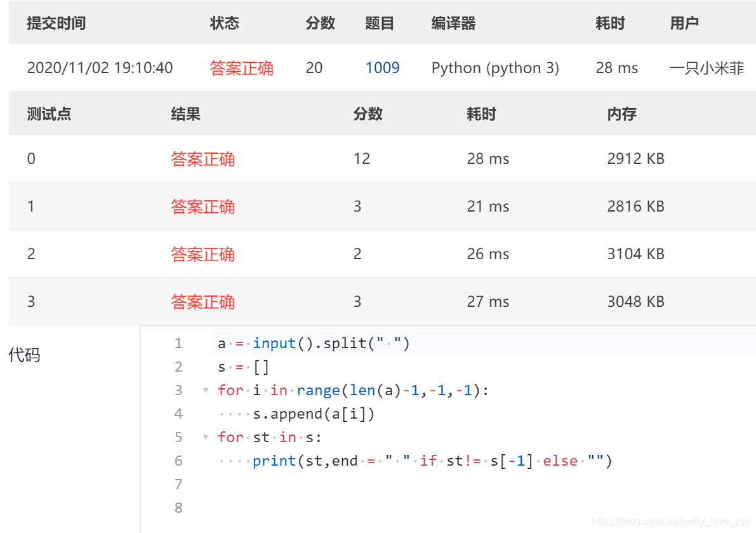Click the 结果 column header
Screen dimensions: 756x533
[x=185, y=114]
